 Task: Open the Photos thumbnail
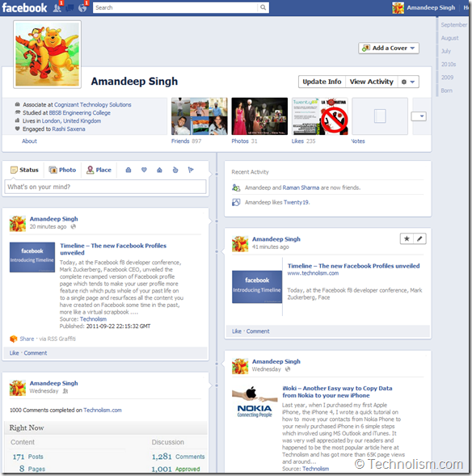pyautogui.click(x=259, y=116)
